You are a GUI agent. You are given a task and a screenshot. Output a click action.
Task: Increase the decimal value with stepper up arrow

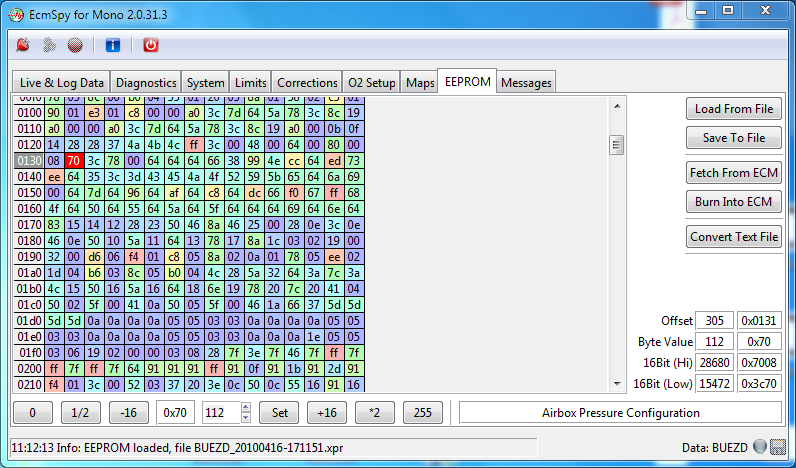coord(246,407)
